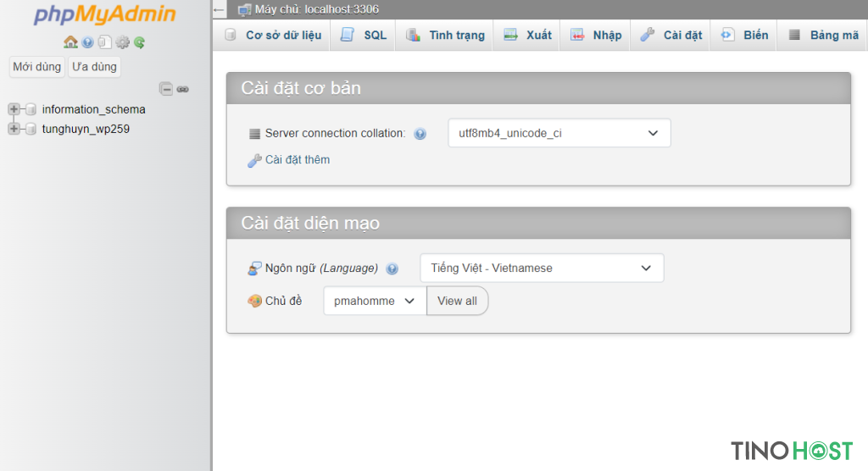Expand tunghuyn_wp259 tree node

tap(14, 129)
